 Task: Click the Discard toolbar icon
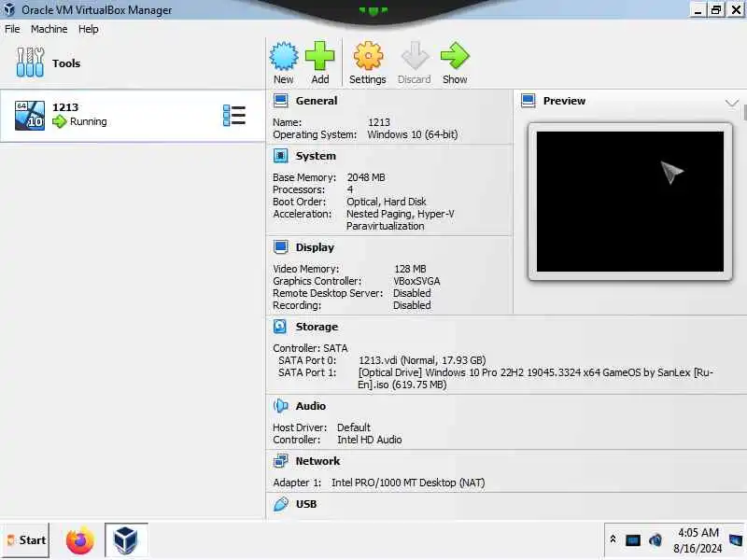pyautogui.click(x=415, y=56)
